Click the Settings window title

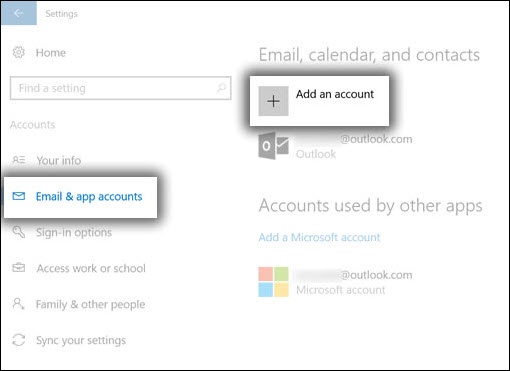[x=61, y=14]
